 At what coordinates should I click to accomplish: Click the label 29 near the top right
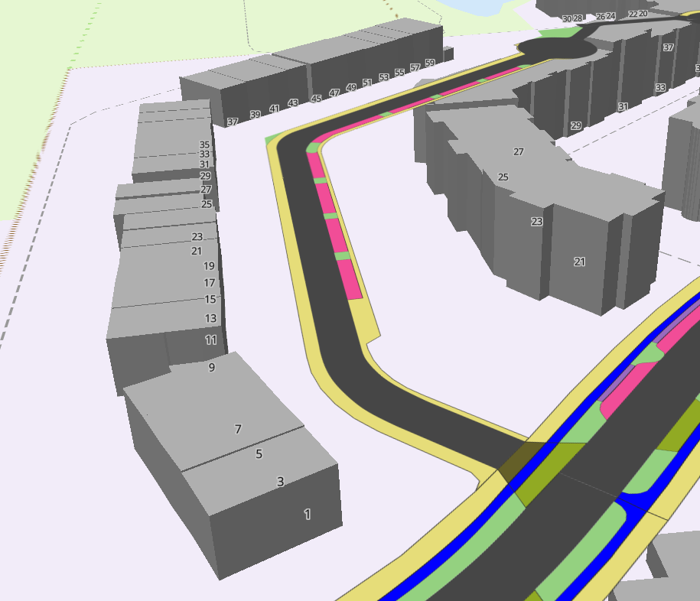[575, 125]
